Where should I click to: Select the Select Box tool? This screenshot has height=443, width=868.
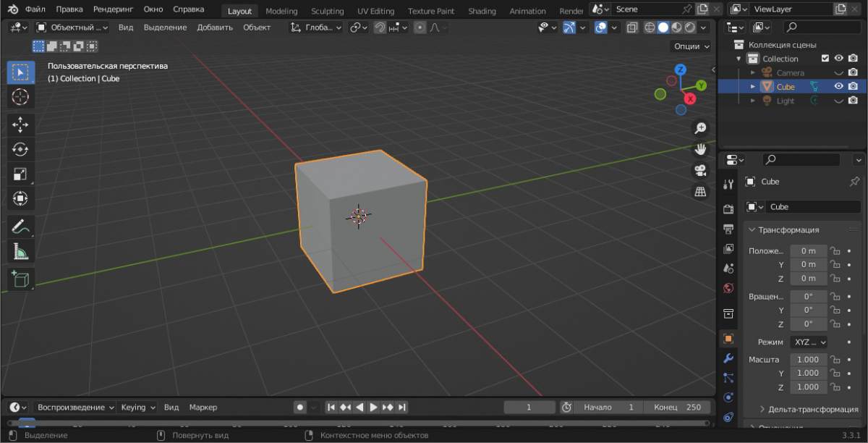(x=20, y=72)
